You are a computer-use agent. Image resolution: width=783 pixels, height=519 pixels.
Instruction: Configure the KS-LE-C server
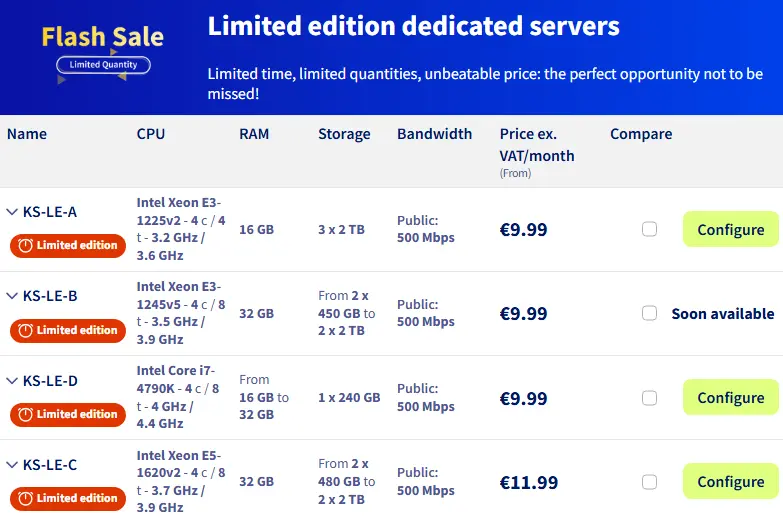[x=731, y=482]
